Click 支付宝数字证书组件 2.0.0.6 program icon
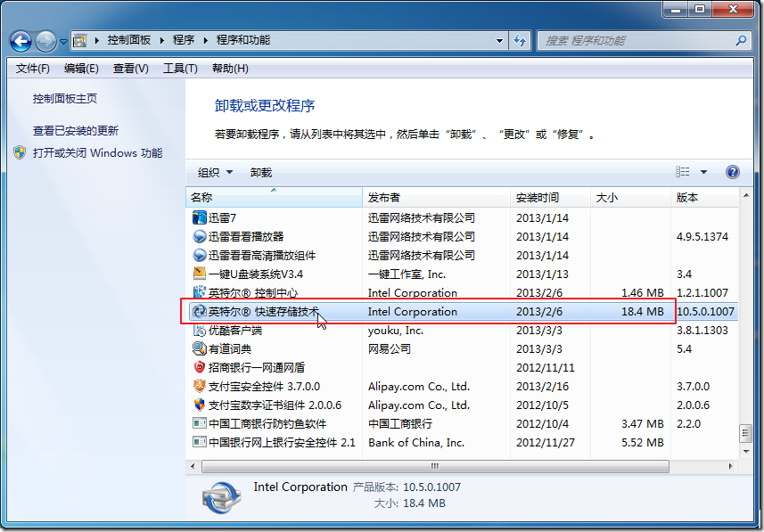The image size is (764, 532). click(x=200, y=405)
